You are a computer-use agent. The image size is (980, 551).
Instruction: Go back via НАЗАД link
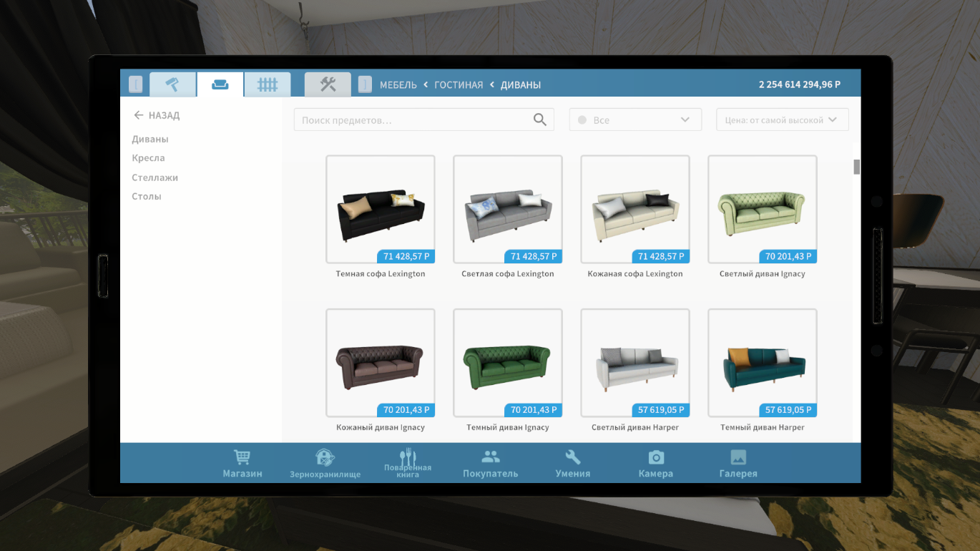(x=157, y=115)
